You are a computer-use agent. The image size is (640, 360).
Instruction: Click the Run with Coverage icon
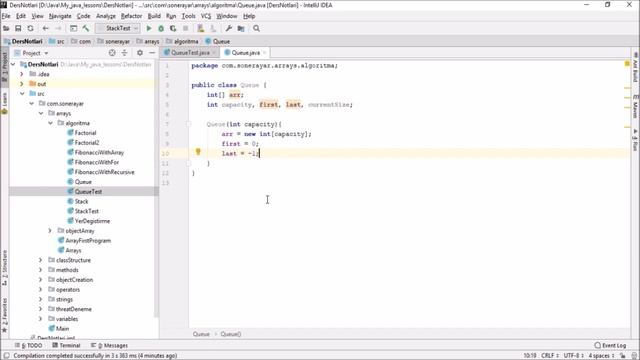click(173, 29)
